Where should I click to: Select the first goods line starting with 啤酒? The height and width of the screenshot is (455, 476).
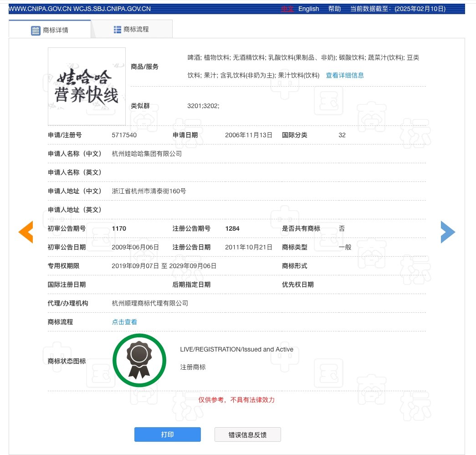tap(303, 57)
